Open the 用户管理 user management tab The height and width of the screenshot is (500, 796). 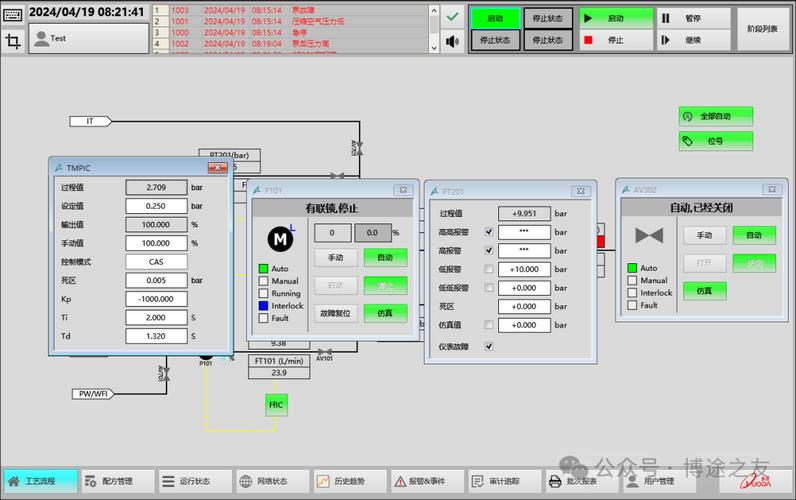(659, 481)
